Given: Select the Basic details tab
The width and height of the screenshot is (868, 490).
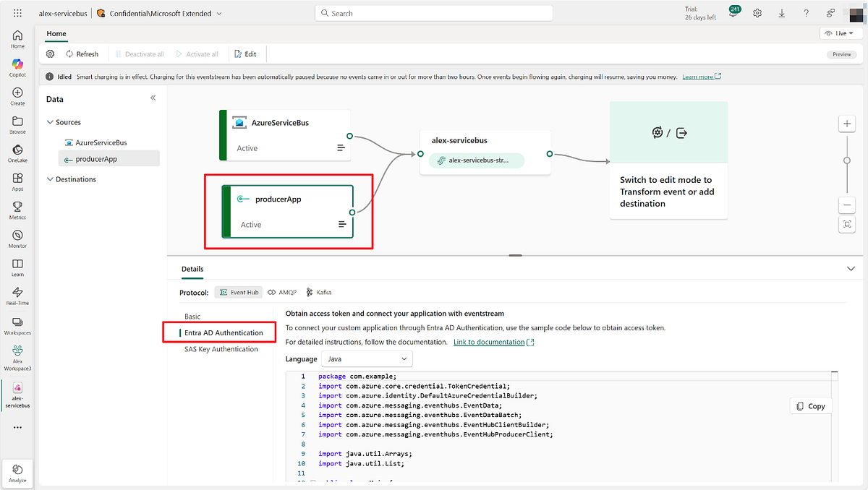Looking at the screenshot, I should tap(192, 317).
